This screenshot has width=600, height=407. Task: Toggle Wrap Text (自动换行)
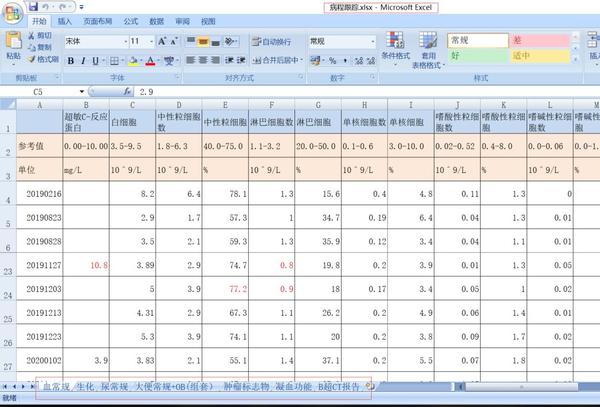pyautogui.click(x=271, y=41)
